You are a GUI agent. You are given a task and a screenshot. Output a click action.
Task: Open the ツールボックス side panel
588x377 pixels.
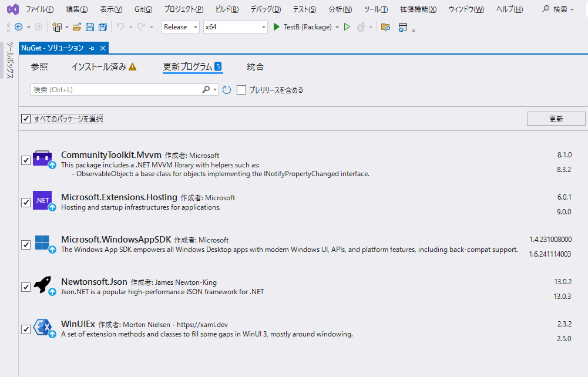(10, 60)
